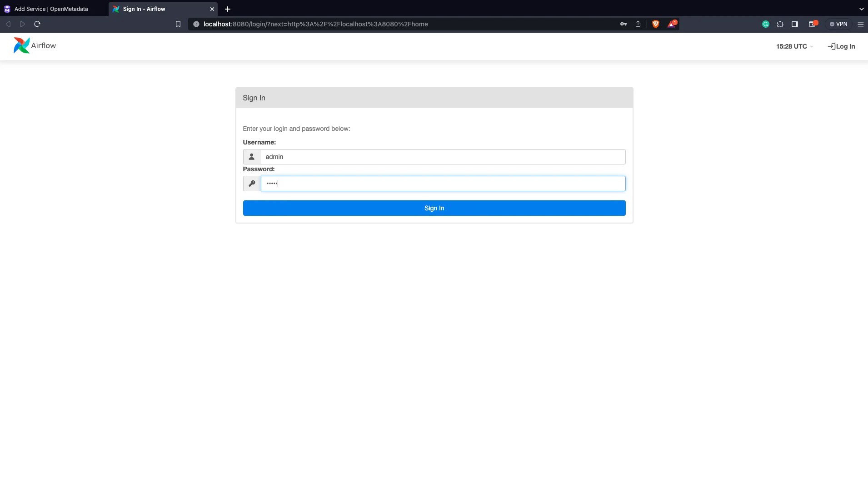
Task: Click the password key icon in address bar
Action: point(623,24)
